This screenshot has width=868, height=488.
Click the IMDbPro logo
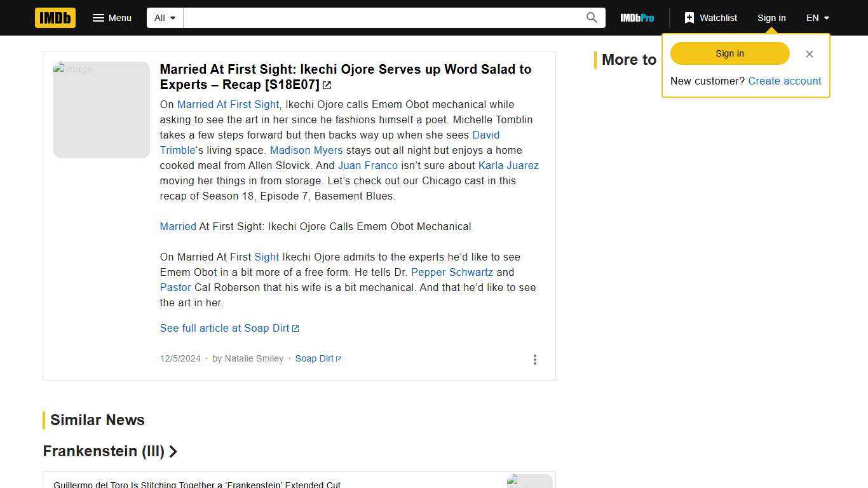(637, 18)
